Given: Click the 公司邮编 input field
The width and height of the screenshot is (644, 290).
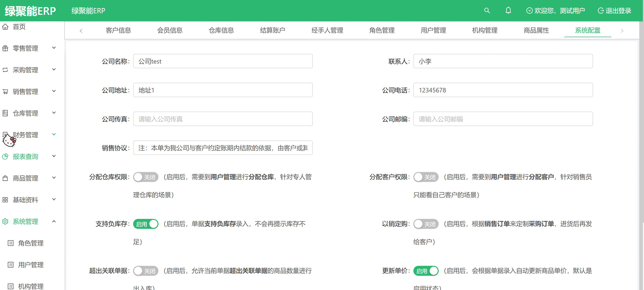Looking at the screenshot, I should tap(503, 119).
